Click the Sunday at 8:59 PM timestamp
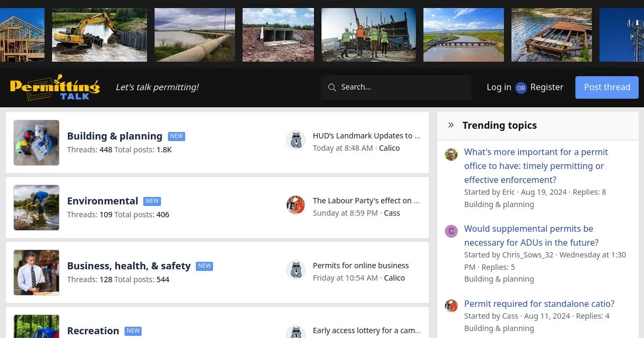This screenshot has width=644, height=338. [345, 213]
